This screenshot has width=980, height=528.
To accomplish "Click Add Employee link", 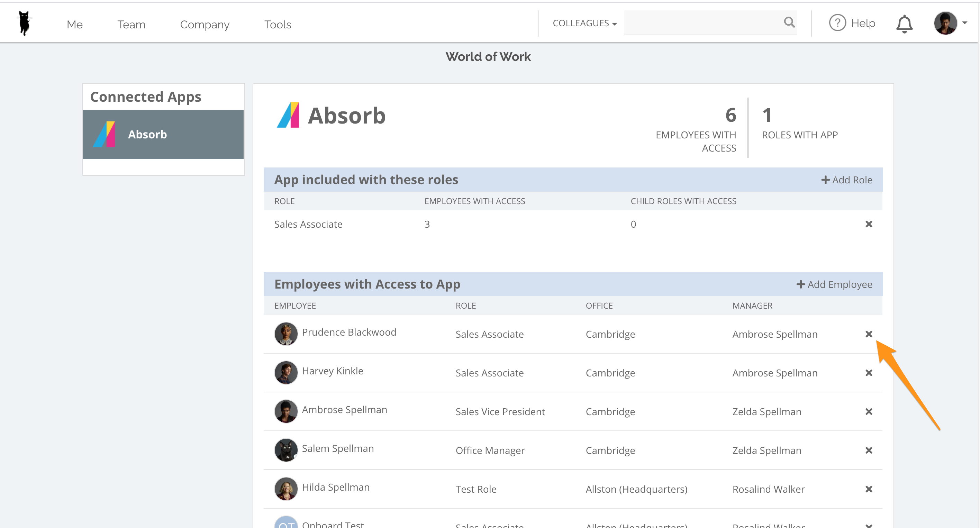I will [x=834, y=284].
